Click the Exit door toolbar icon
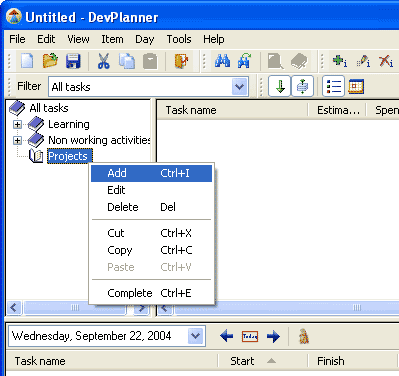Viewport: 399px width, 376px height. (x=181, y=61)
